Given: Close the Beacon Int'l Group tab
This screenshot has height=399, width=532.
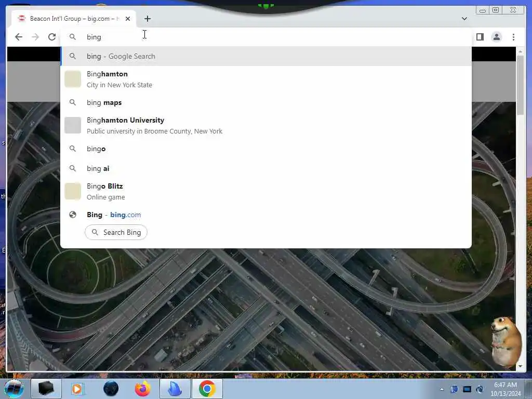Looking at the screenshot, I should [x=128, y=19].
